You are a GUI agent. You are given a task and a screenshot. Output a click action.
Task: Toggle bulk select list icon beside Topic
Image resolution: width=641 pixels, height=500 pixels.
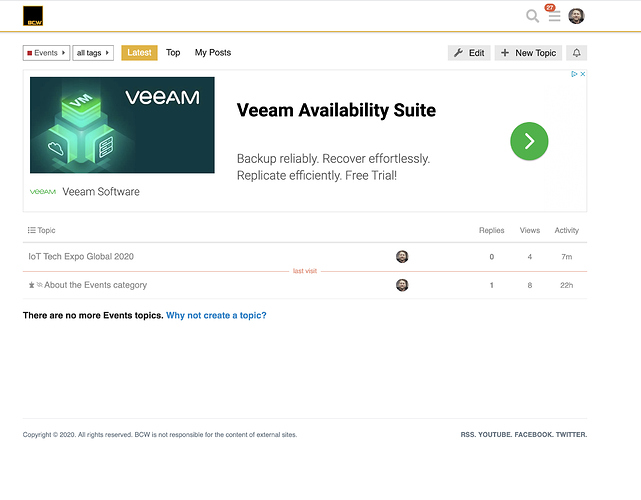click(x=31, y=230)
